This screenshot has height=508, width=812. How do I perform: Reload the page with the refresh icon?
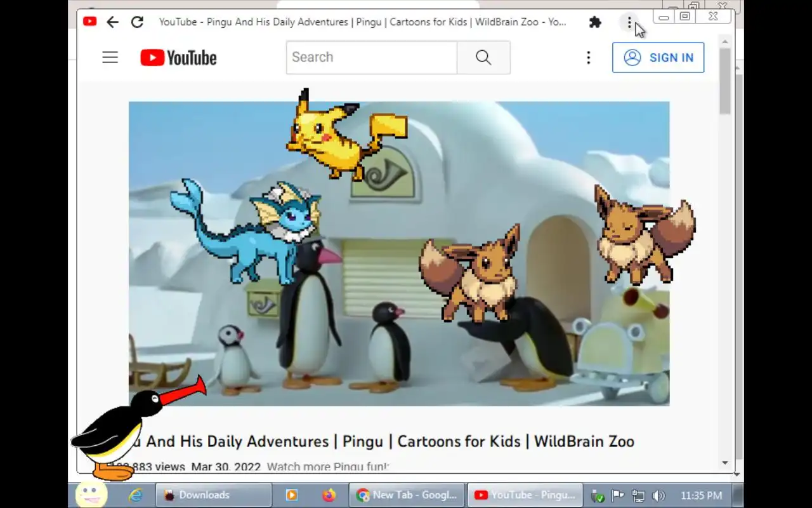click(x=137, y=22)
